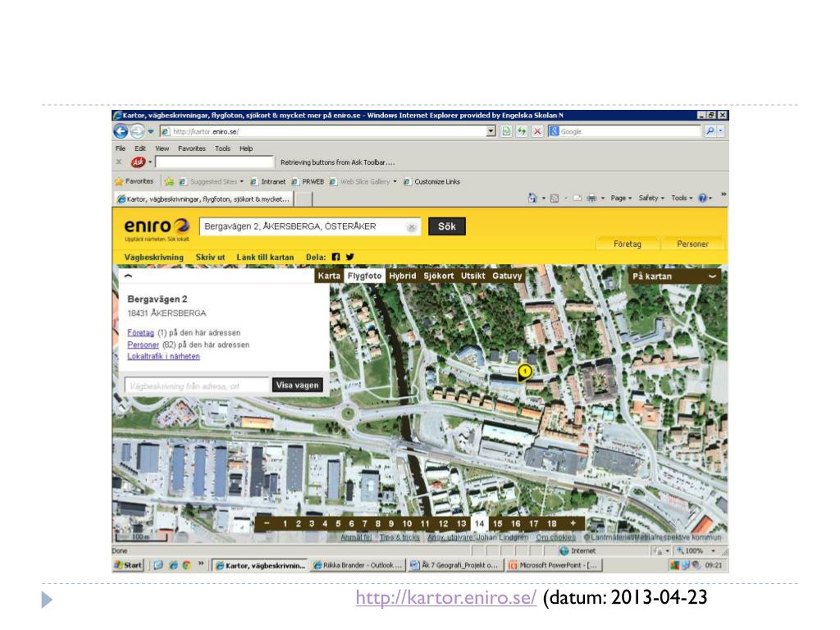Open the recent pages dropdown arrow beside Forward
Image resolution: width=840 pixels, height=630 pixels.
[x=151, y=131]
